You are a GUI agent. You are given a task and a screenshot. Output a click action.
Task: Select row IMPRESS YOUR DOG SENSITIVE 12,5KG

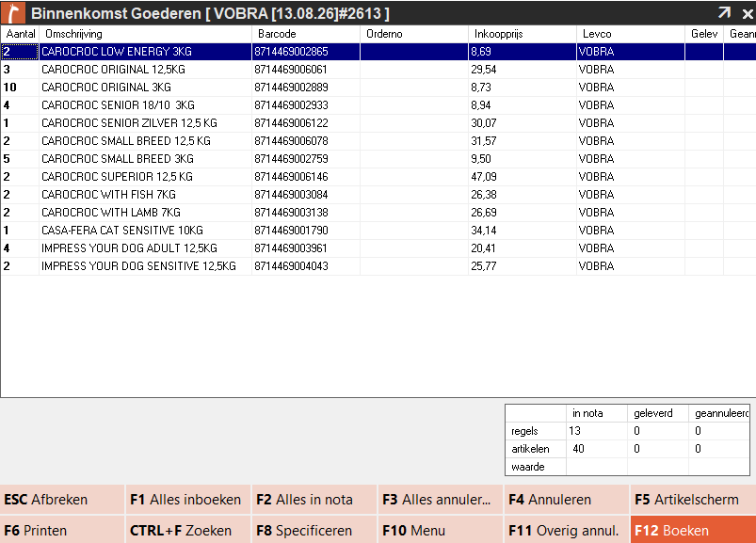coord(378,265)
